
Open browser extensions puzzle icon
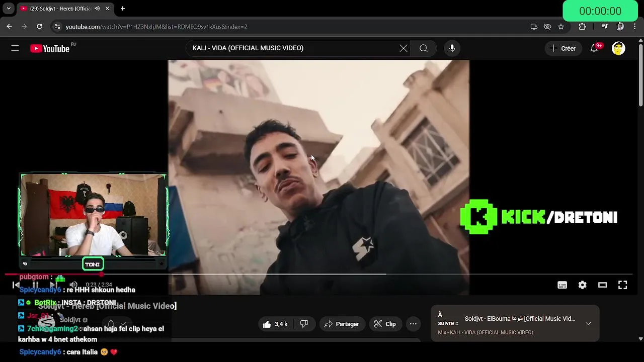pos(582,27)
